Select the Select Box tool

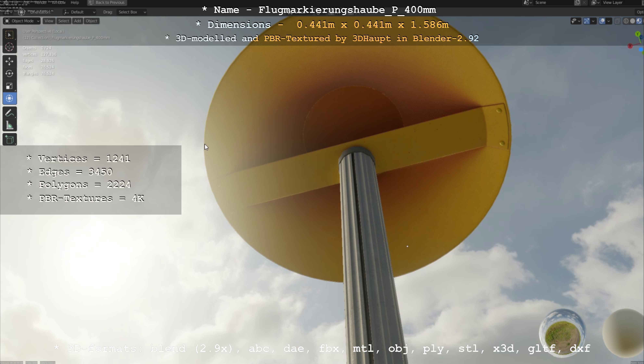[x=9, y=35]
